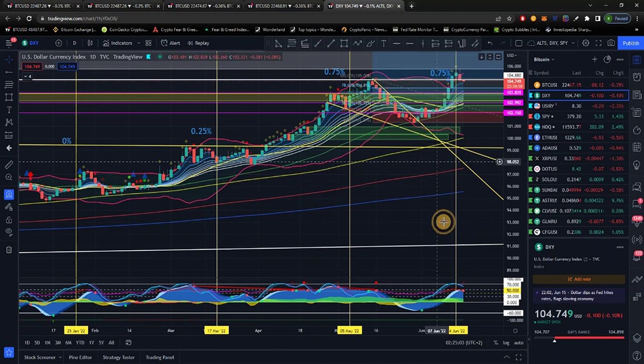The image size is (644, 364).
Task: Toggle the select layout square icon
Action: pyautogui.click(x=519, y=43)
